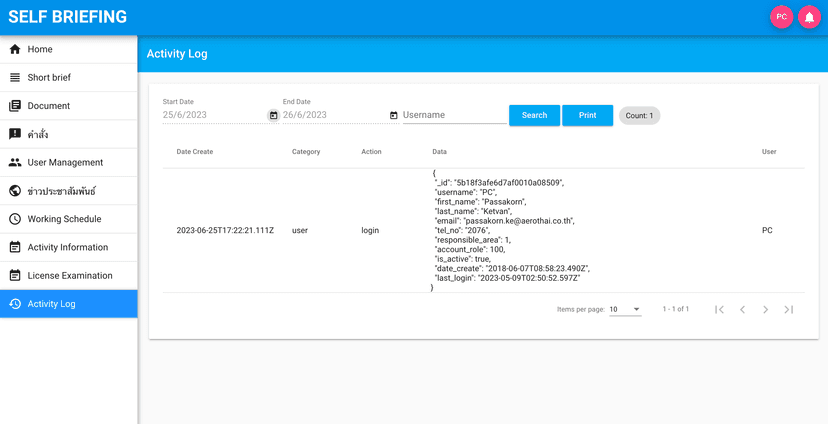Select User Management in the sidebar
The image size is (828, 424).
tap(68, 163)
